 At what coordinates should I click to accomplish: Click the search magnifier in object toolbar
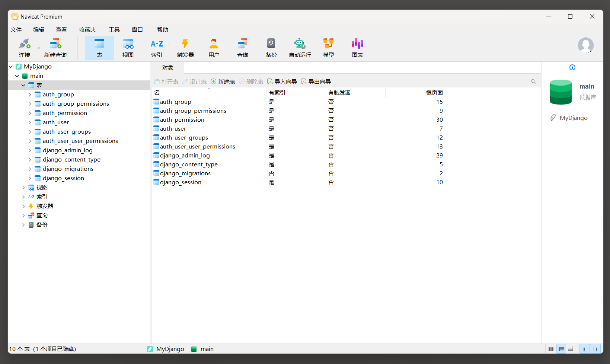click(533, 82)
